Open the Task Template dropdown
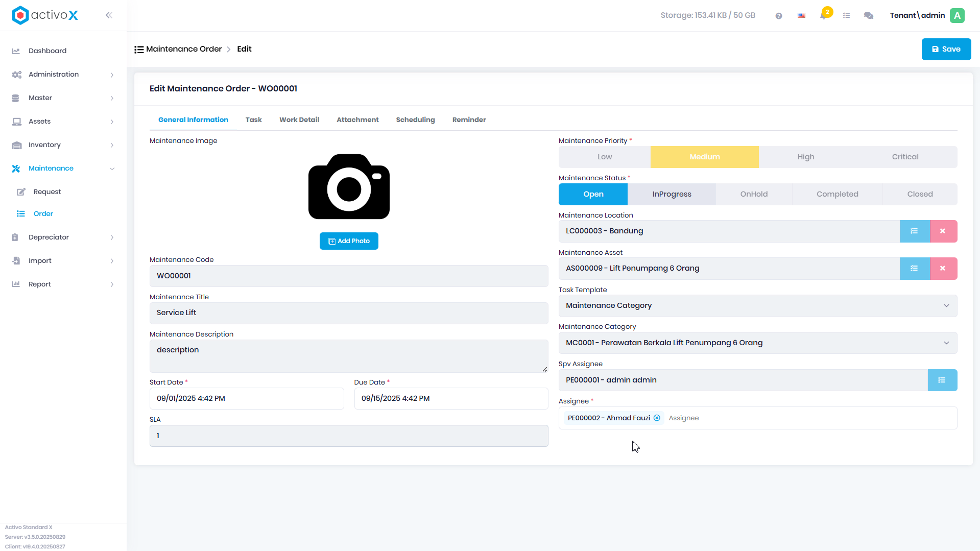 point(758,306)
